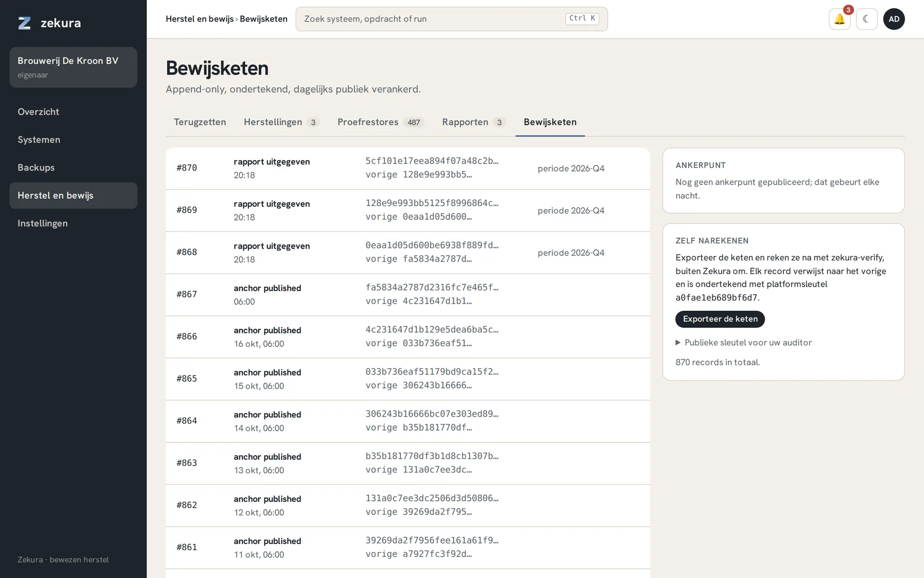Viewport: 924px width, 578px height.
Task: Click the Bewijsketen breadcrumb
Action: (x=263, y=19)
